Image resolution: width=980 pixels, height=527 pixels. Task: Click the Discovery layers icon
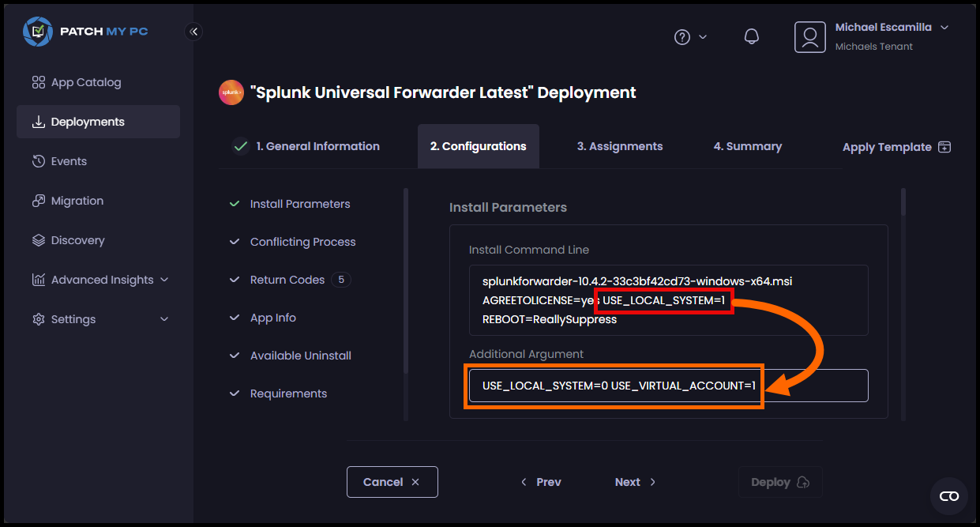pyautogui.click(x=38, y=240)
